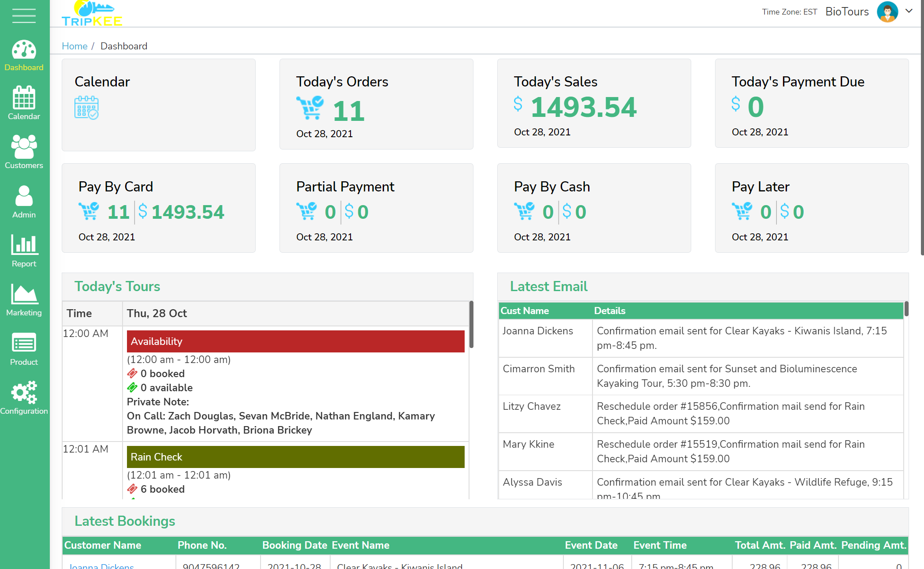The width and height of the screenshot is (924, 569).
Task: Click the TripKee logo
Action: [x=92, y=13]
